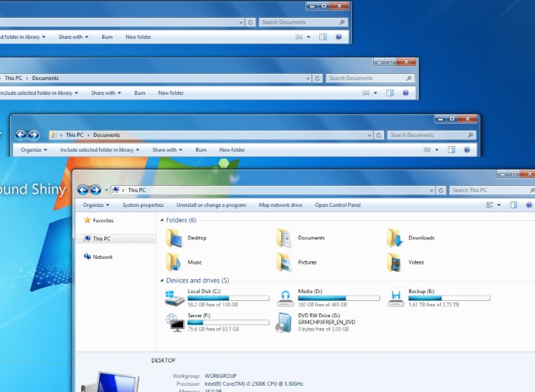The image size is (535, 392).
Task: Click New folder in topmost back window
Action: point(138,37)
